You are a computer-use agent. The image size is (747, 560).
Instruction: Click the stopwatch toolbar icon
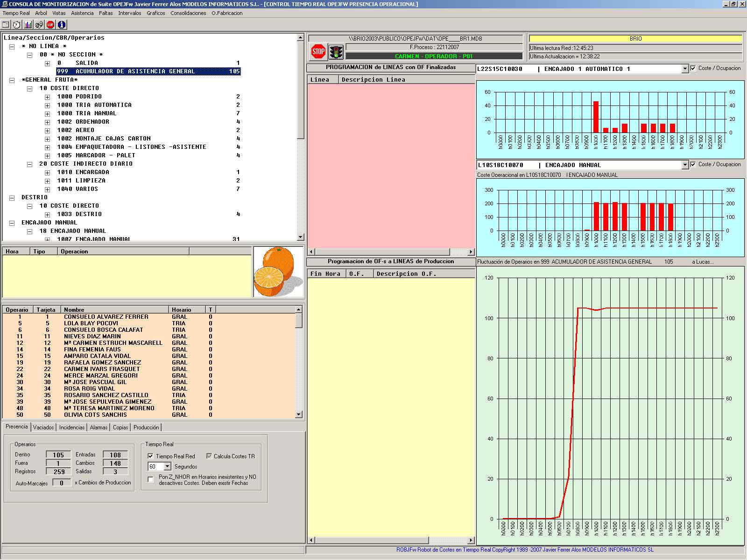coord(17,25)
